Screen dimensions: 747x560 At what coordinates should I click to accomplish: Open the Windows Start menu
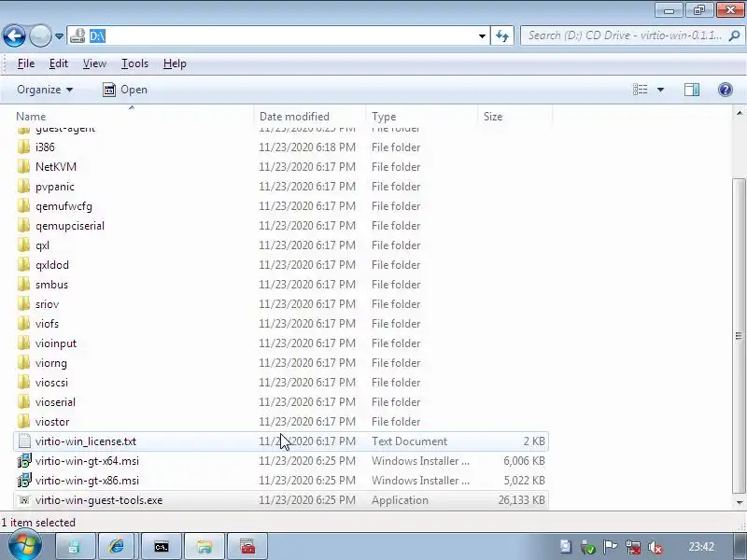tap(24, 546)
